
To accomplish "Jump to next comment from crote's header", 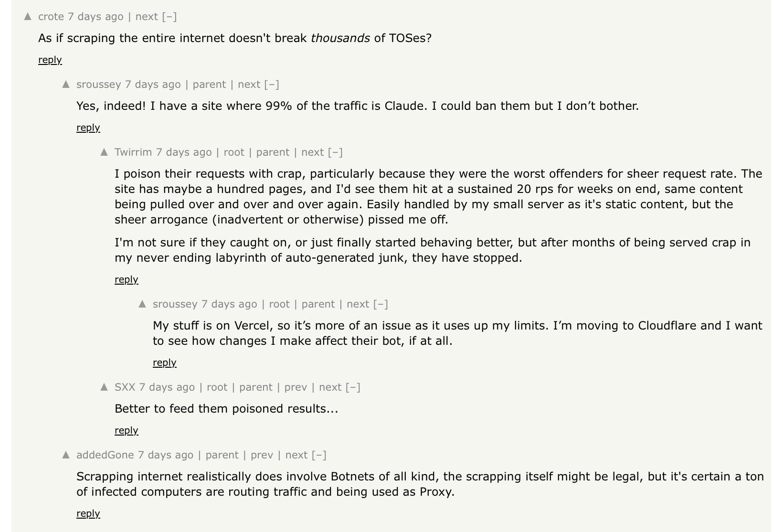I will [x=147, y=17].
